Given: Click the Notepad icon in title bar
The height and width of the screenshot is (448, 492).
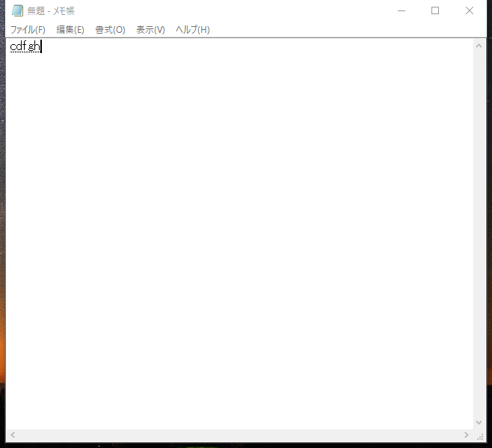Looking at the screenshot, I should [x=18, y=10].
